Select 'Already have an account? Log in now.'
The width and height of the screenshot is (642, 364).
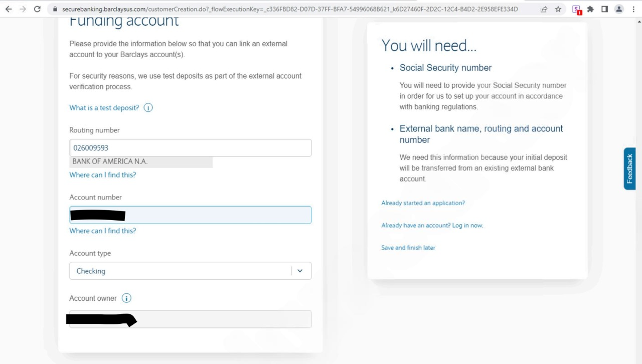[432, 226]
